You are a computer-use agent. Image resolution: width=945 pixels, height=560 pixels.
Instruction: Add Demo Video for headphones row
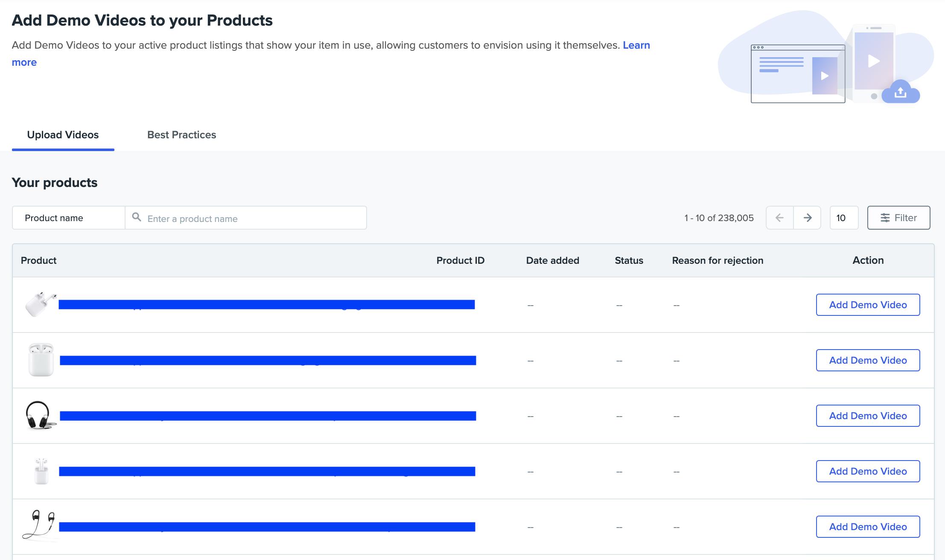pos(868,416)
